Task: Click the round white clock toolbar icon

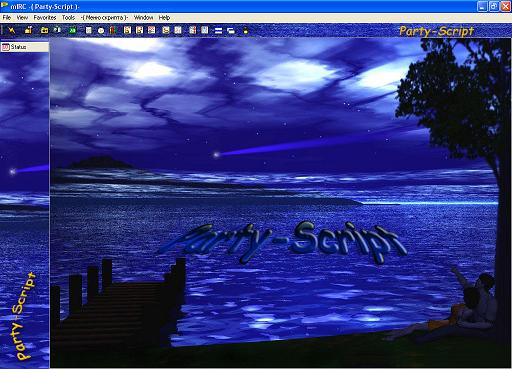Action: pyautogui.click(x=101, y=31)
